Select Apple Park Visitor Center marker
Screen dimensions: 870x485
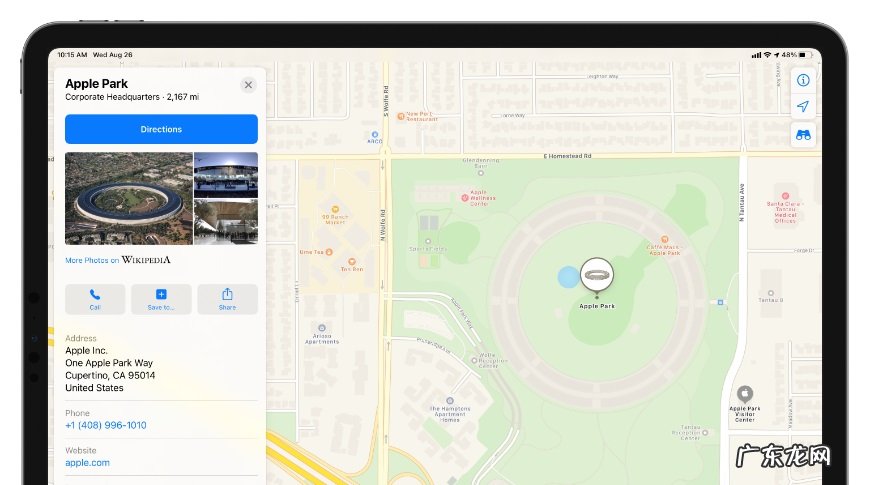tap(745, 395)
